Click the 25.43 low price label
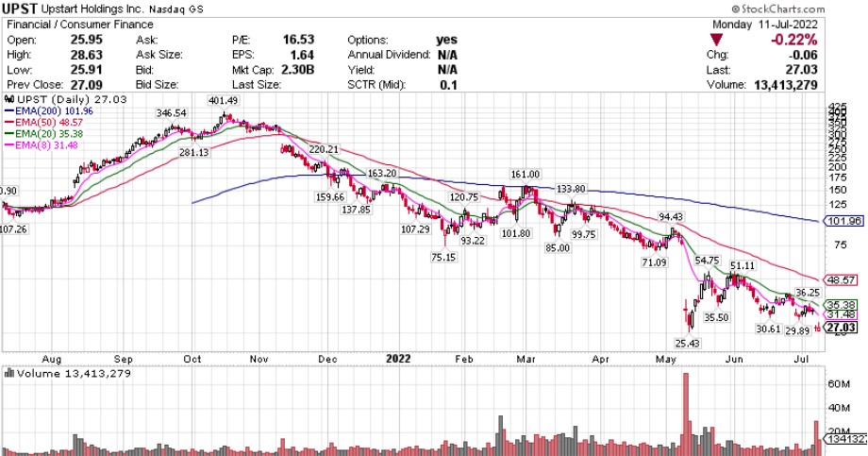The height and width of the screenshot is (456, 868). 687,343
